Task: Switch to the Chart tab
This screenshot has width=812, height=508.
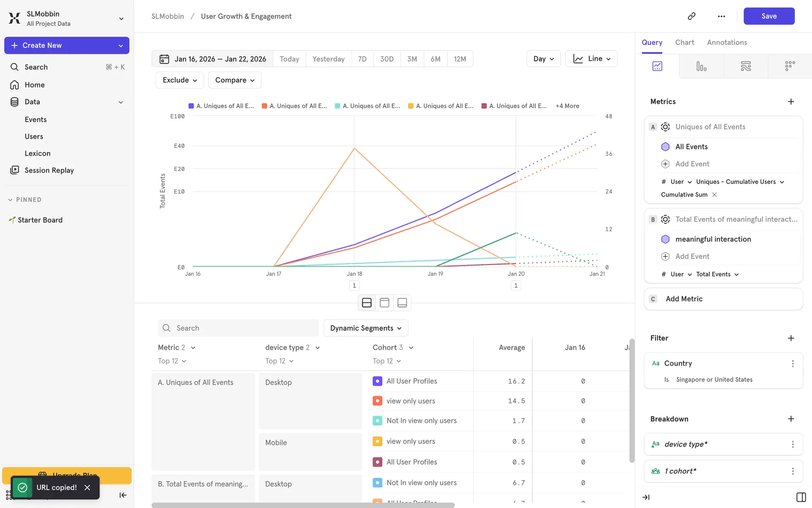Action: 684,42
